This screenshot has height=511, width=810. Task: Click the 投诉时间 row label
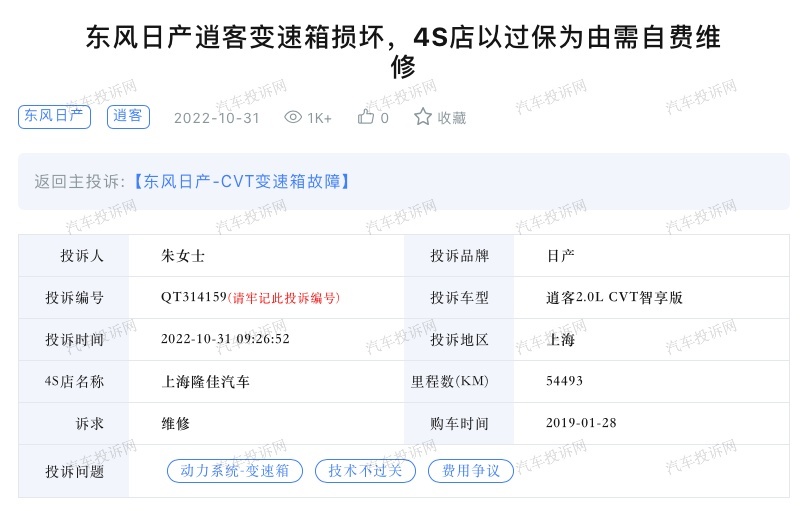click(x=74, y=339)
